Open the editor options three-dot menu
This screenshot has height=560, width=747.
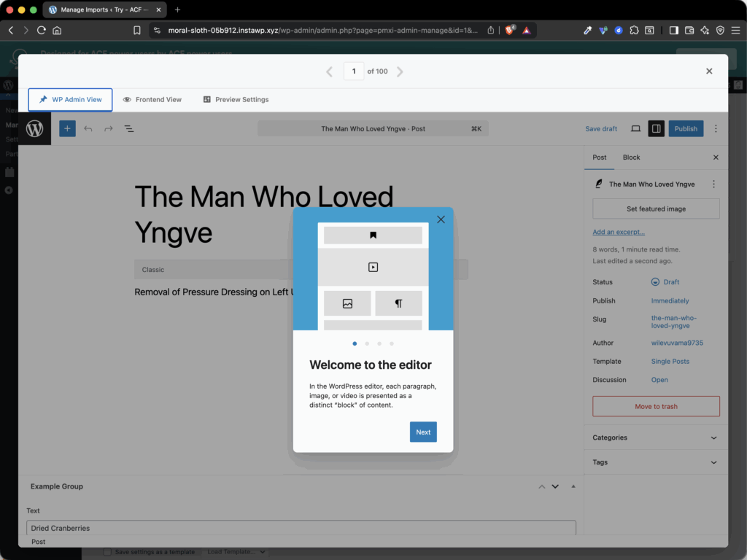(716, 128)
